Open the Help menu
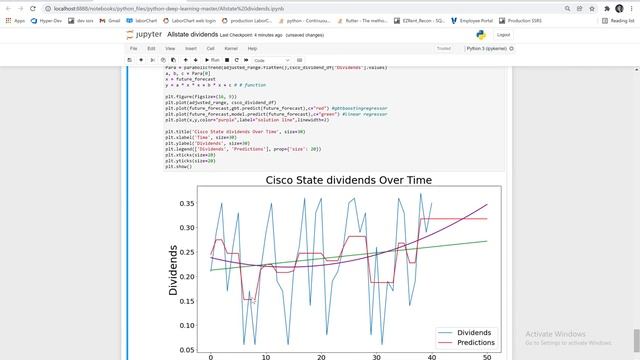This screenshot has width=640, height=360. pyautogui.click(x=252, y=48)
